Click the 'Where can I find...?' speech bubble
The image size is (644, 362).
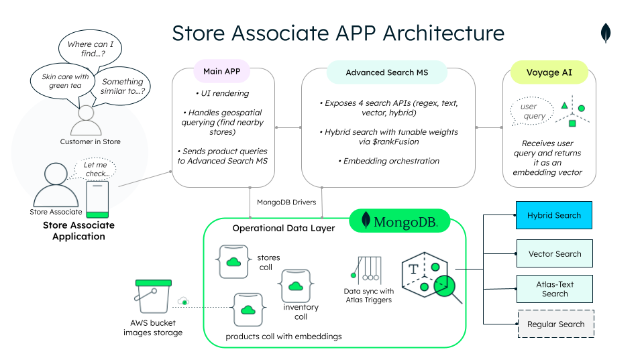pyautogui.click(x=91, y=48)
